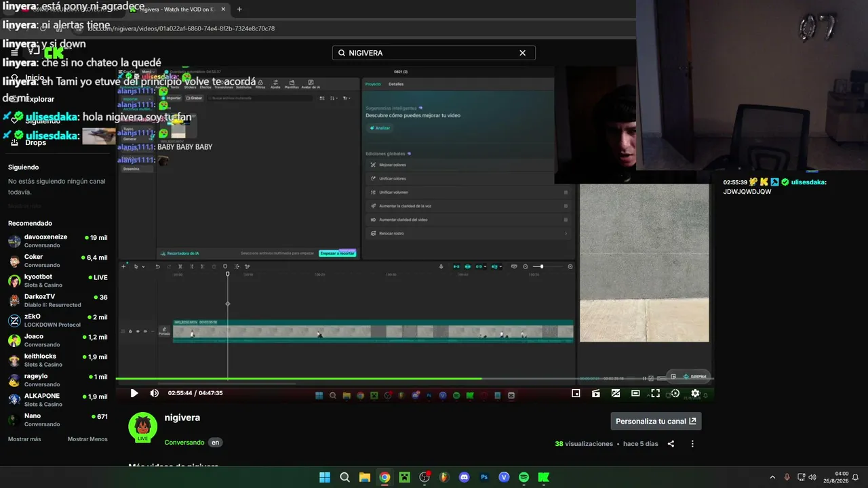Click the 02:55:39 chat timestamp
The width and height of the screenshot is (868, 488).
pos(735,182)
